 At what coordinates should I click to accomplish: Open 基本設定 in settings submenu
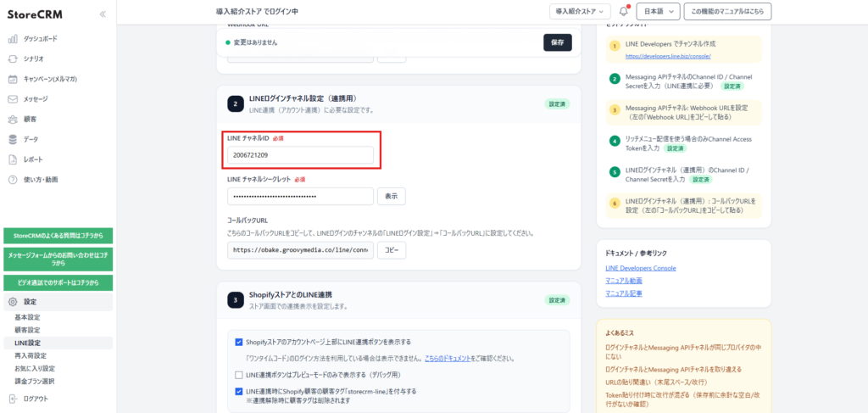[27, 317]
